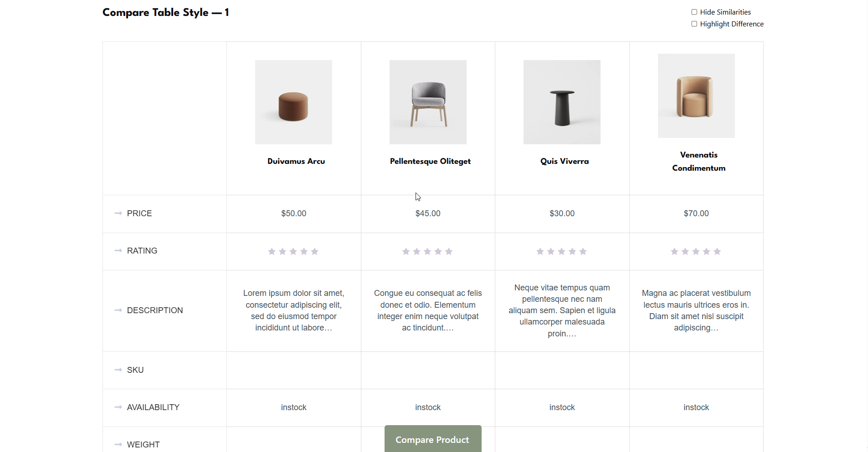Open the Duivamus Arcu product link
Viewport: 868px width, 452px height.
tap(296, 161)
